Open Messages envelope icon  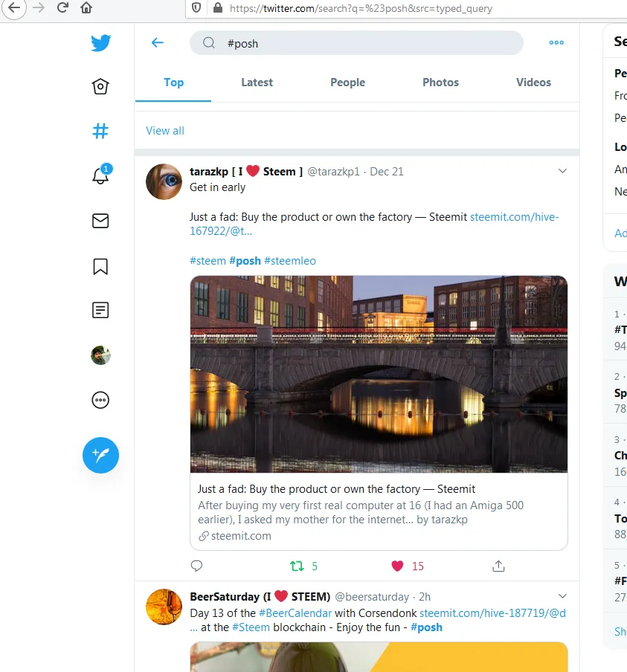tap(100, 221)
